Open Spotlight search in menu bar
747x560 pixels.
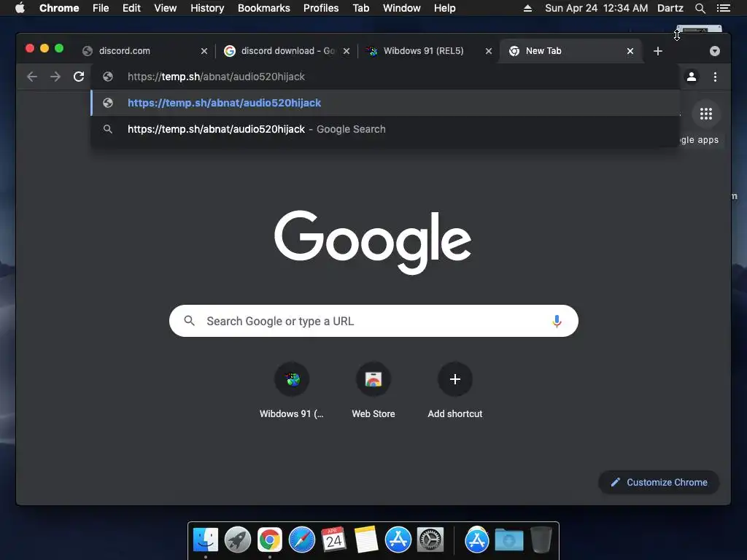click(x=700, y=8)
